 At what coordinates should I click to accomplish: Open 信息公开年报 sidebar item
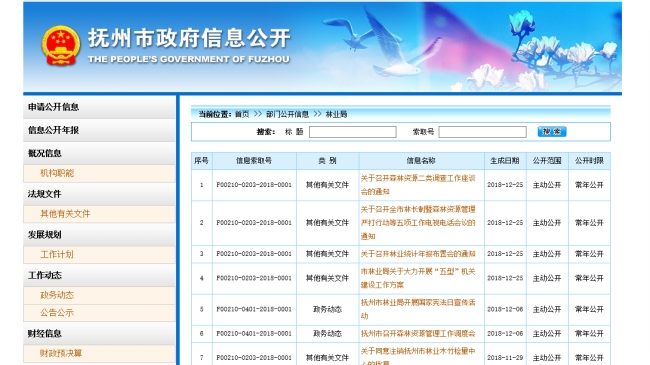99,130
